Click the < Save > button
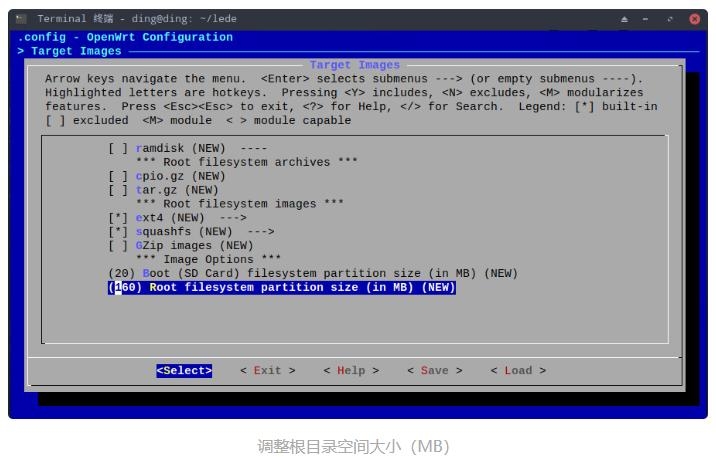 click(x=435, y=370)
